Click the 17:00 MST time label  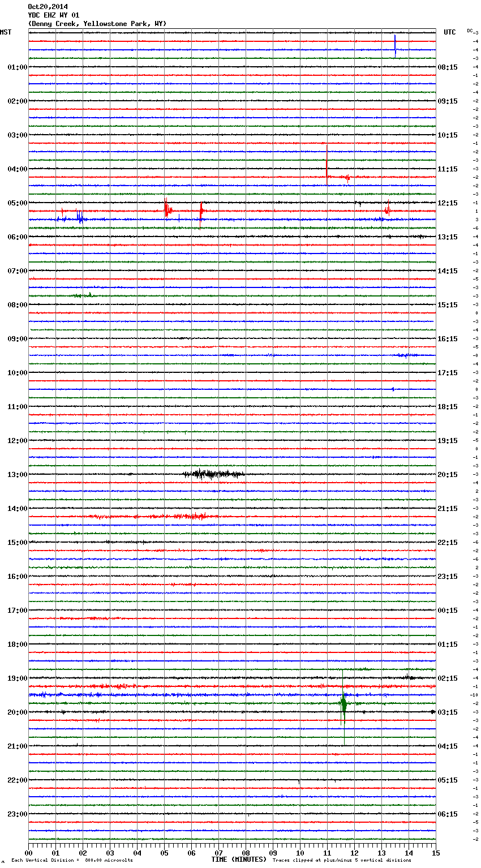[x=17, y=611]
